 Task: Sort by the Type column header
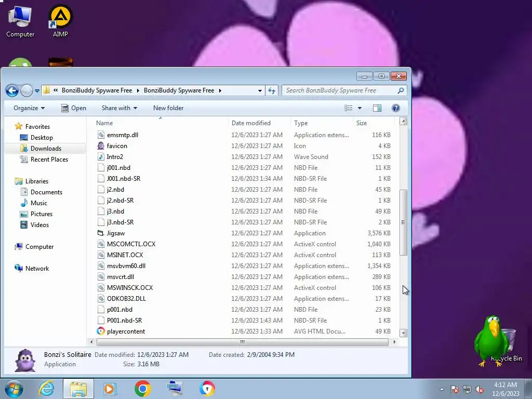[x=322, y=123]
